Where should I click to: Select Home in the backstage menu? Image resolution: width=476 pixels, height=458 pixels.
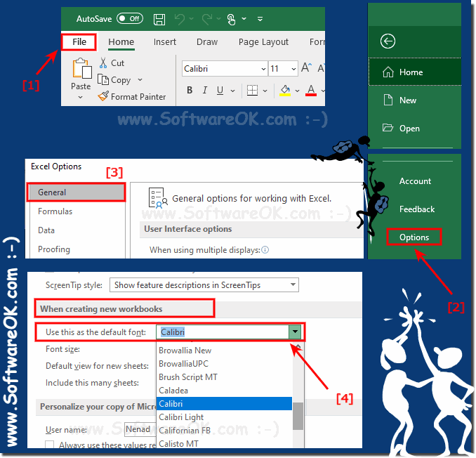point(415,72)
